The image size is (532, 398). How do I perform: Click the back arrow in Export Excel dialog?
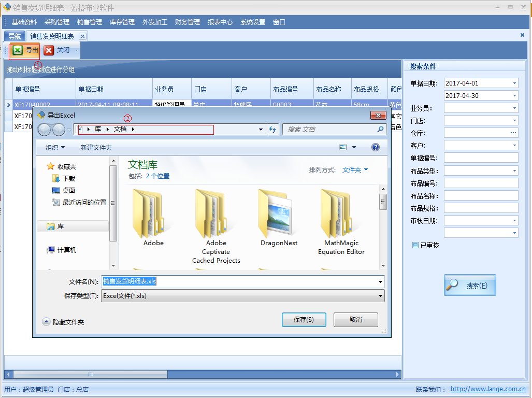pyautogui.click(x=44, y=130)
